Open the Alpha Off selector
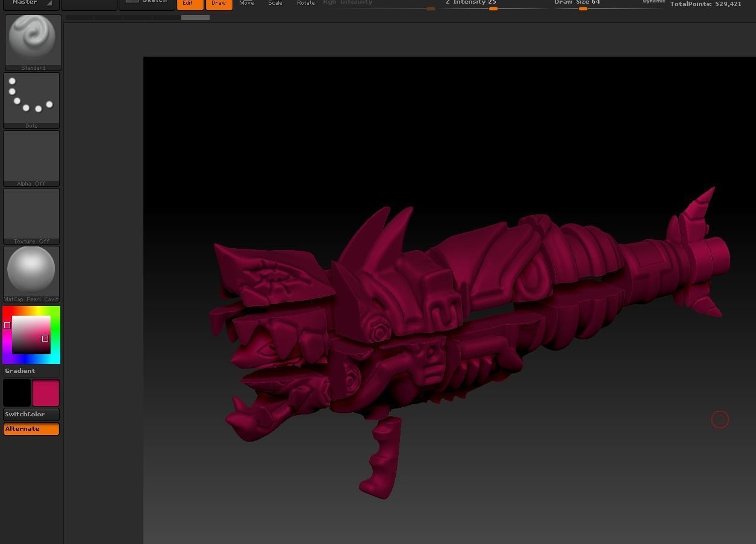 pyautogui.click(x=31, y=158)
